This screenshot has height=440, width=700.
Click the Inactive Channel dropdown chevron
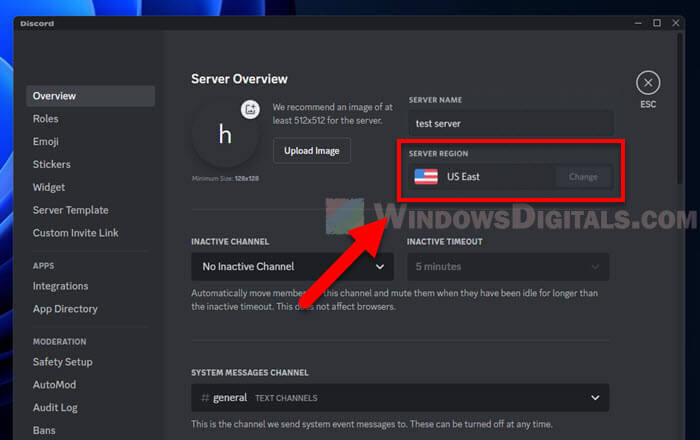(380, 266)
